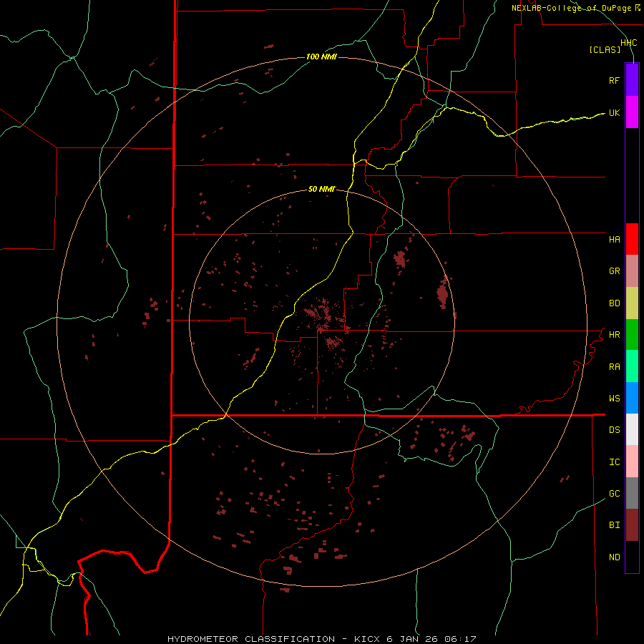Click the NEXLAB-College of DuPage watermark
Image resolution: width=644 pixels, height=644 pixels.
click(576, 8)
